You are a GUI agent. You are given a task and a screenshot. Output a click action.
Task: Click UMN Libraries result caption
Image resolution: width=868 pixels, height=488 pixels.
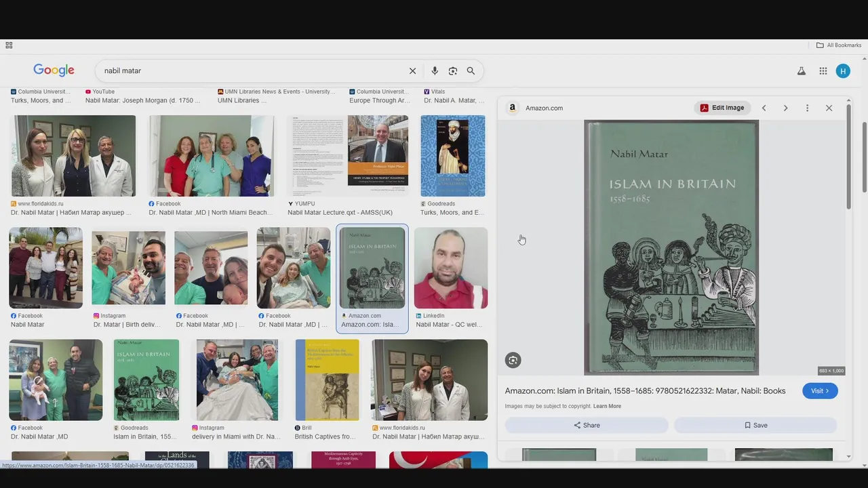[x=242, y=100]
